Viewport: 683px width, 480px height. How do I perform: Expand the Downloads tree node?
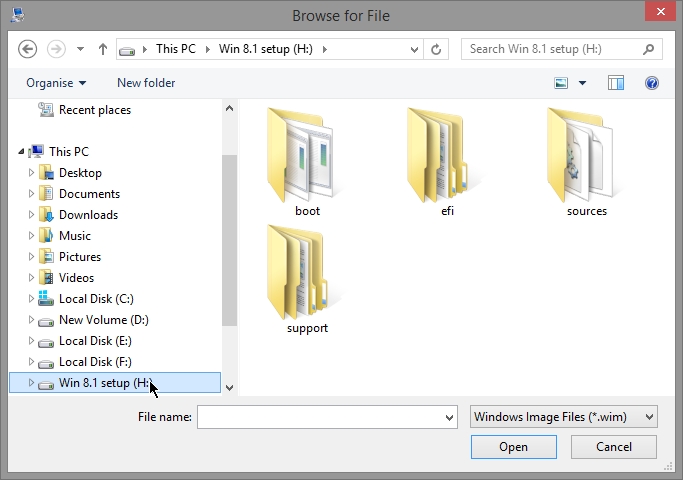(31, 214)
